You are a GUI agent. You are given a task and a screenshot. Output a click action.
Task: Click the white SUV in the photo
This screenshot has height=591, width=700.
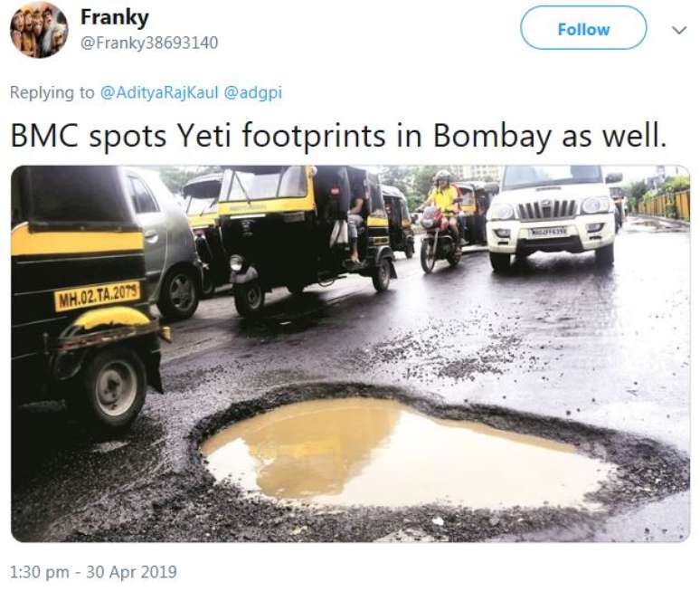click(552, 217)
